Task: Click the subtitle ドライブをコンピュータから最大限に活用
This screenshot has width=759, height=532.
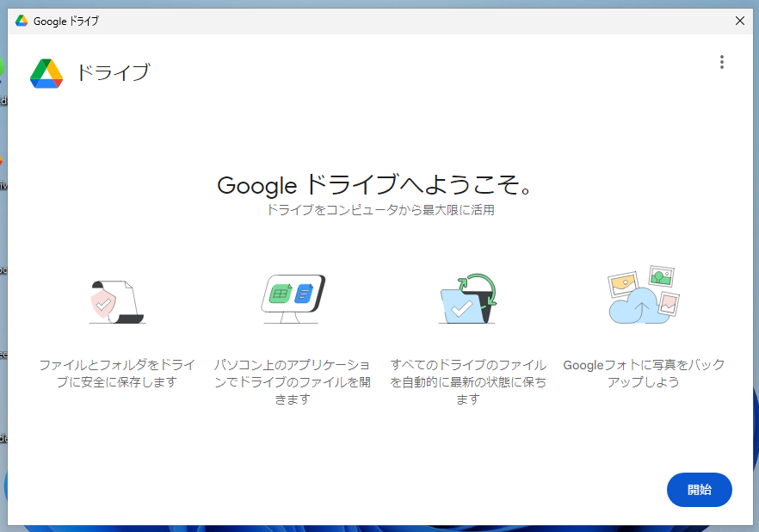Action: (x=380, y=210)
